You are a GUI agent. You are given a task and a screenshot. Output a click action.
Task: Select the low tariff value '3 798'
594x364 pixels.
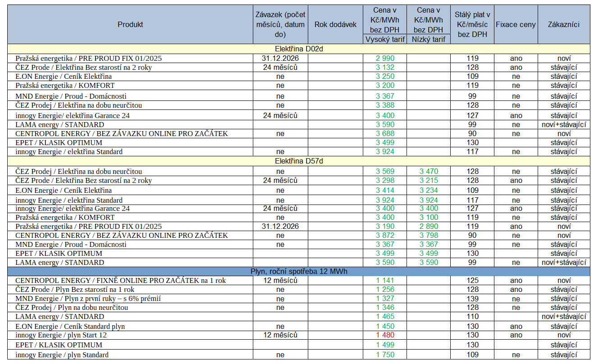(429, 235)
